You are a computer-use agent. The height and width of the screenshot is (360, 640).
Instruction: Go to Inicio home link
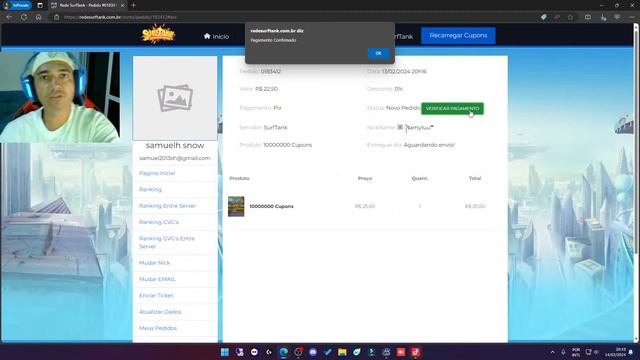coord(216,36)
